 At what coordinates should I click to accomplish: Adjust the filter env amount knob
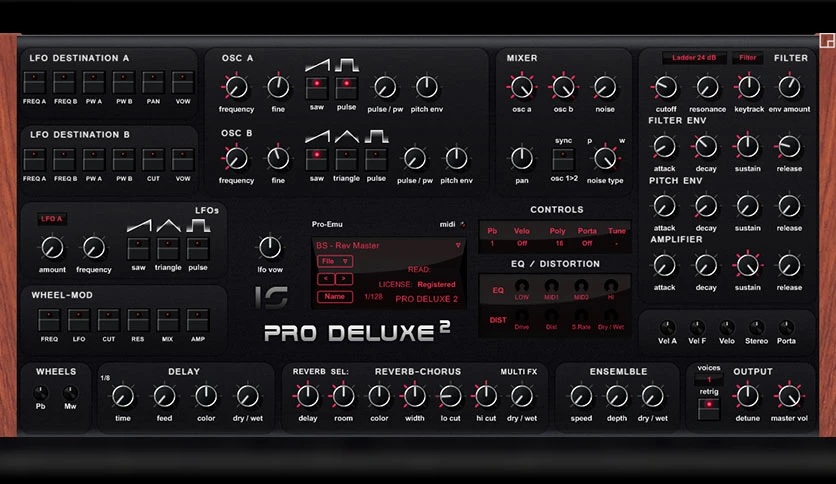(789, 87)
